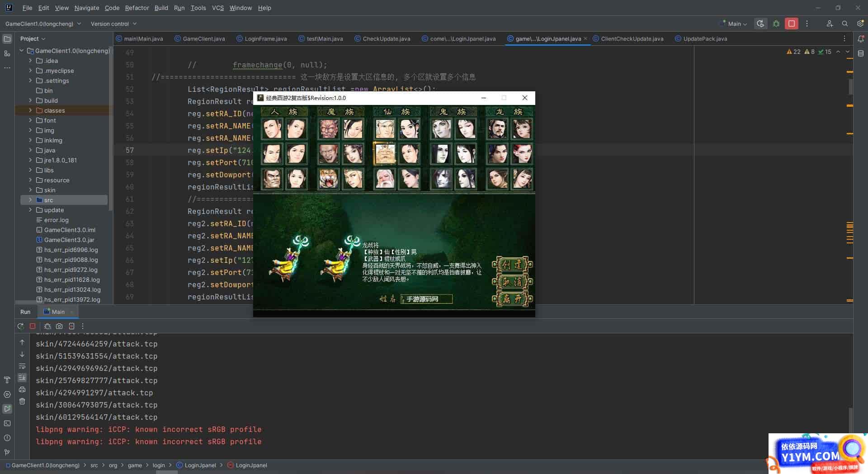
Task: Switch to the GameClient.java tab
Action: coord(199,39)
